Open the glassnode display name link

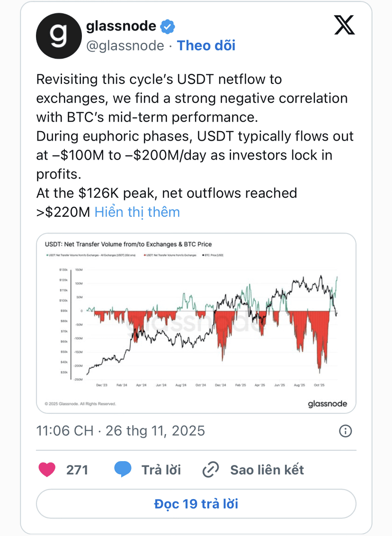click(x=121, y=27)
